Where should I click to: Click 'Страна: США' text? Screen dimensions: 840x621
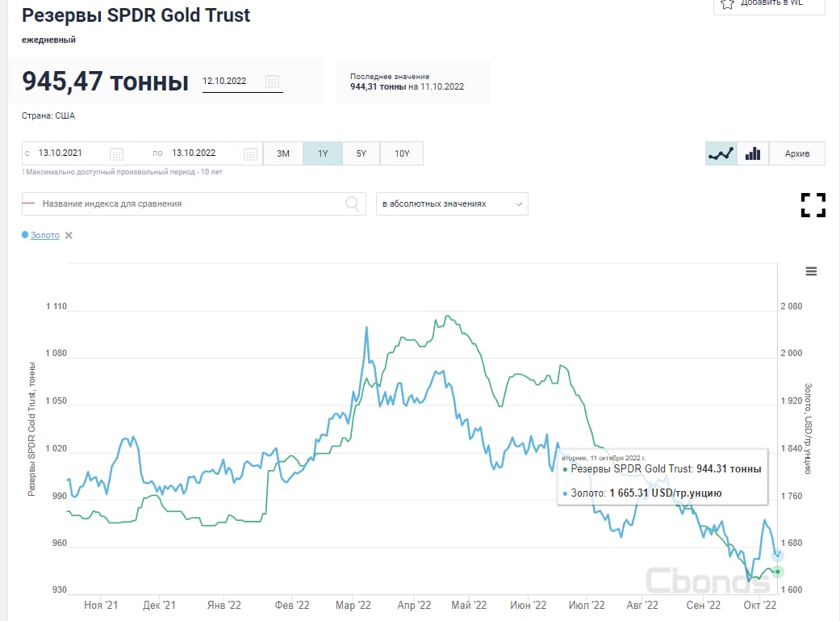(x=48, y=115)
